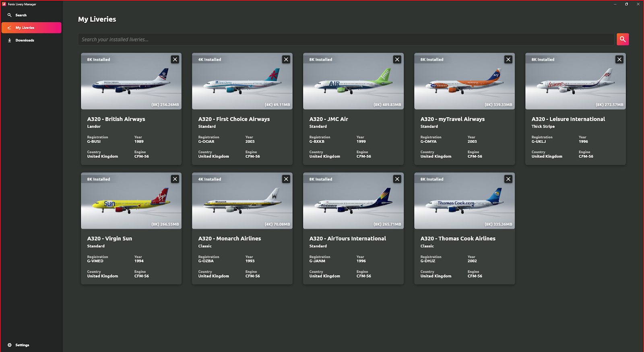Remove the First Choice Airways livery
Viewport: 644px width, 352px height.
pos(286,60)
